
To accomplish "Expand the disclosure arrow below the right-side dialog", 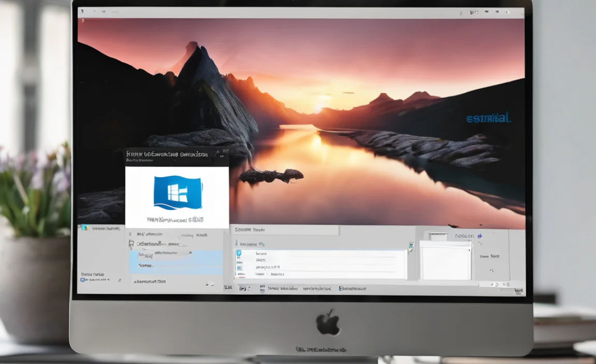I will pyautogui.click(x=491, y=270).
